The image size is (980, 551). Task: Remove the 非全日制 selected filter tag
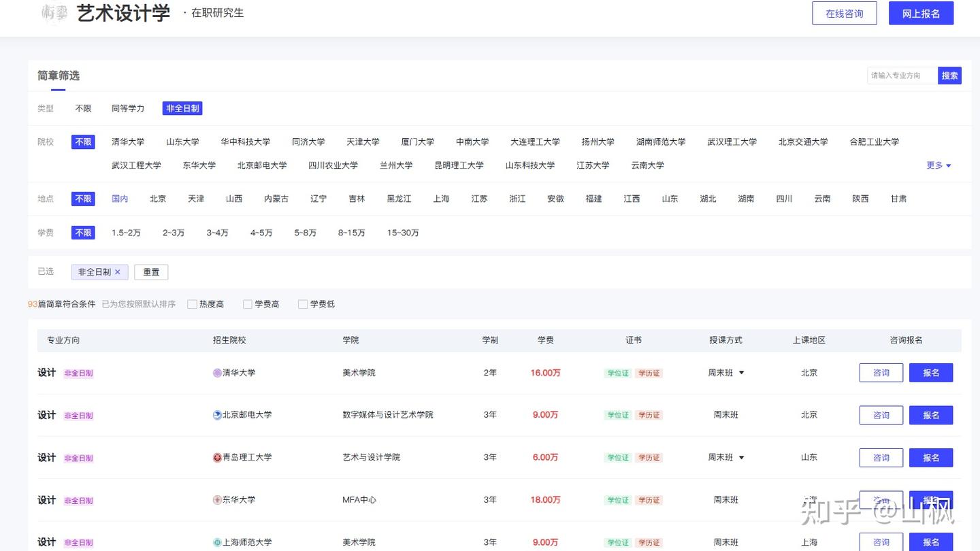[117, 272]
